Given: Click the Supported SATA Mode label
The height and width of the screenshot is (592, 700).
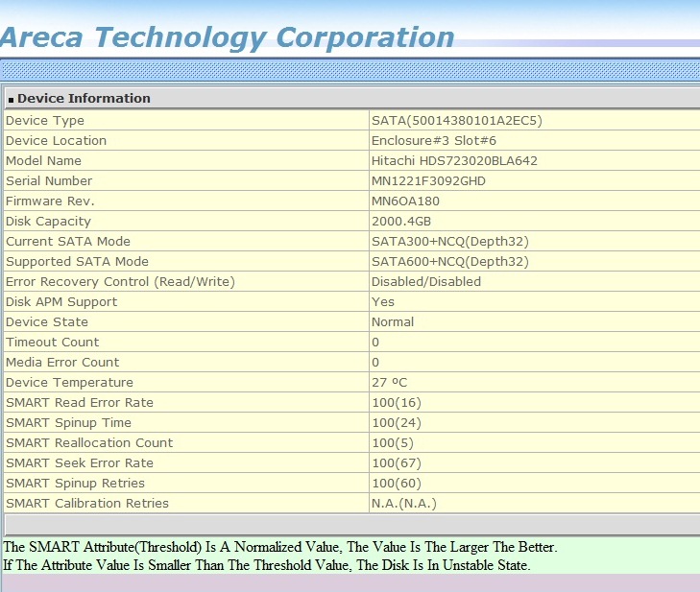Looking at the screenshot, I should [77, 261].
